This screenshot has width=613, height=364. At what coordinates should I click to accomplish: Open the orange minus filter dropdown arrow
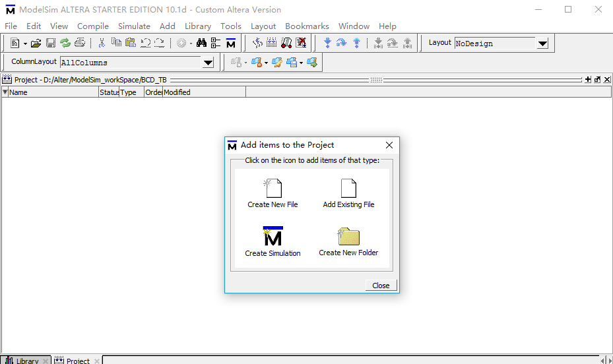(x=266, y=63)
